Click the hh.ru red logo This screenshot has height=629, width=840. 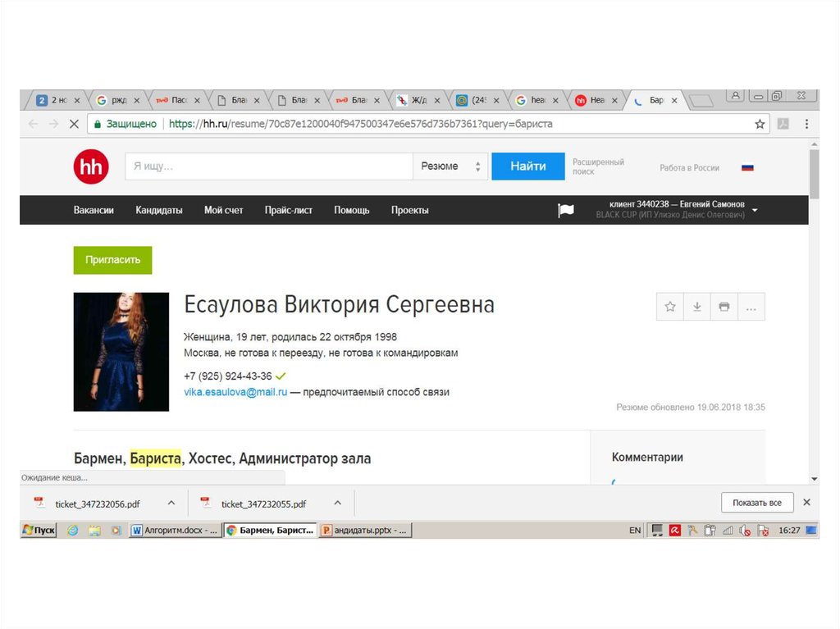click(x=90, y=166)
